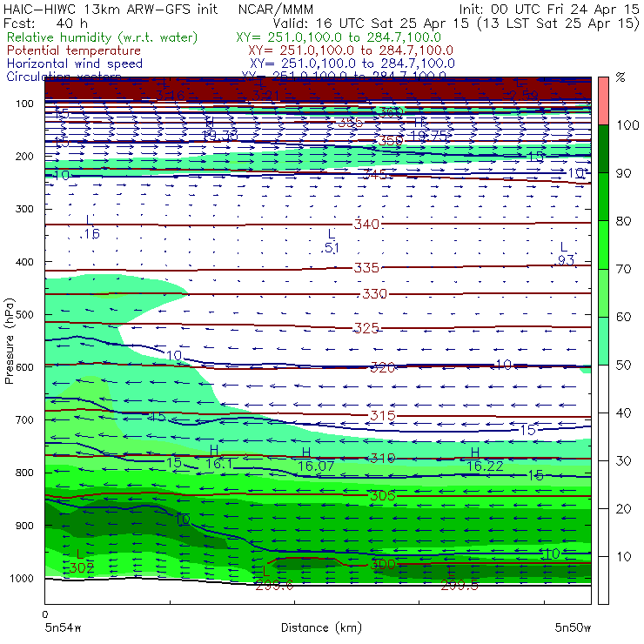Click the red '299.5' temperature minimum label
Screen dimensions: 644x644
[x=460, y=586]
